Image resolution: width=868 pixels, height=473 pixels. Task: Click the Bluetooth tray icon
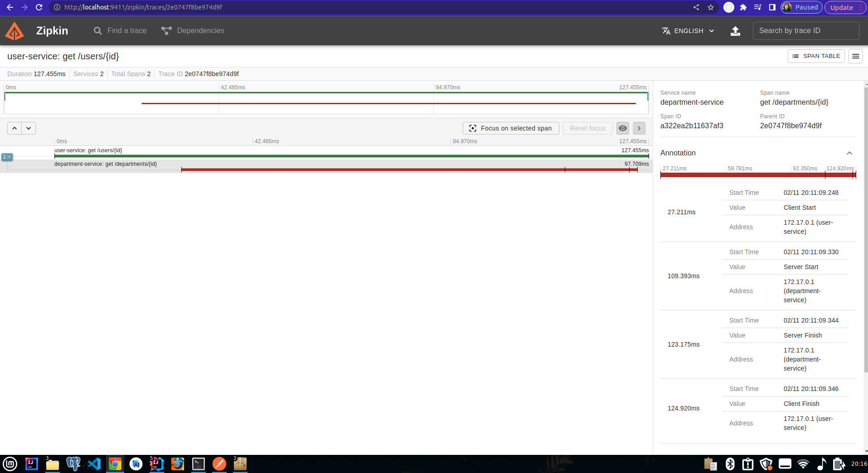tap(730, 464)
